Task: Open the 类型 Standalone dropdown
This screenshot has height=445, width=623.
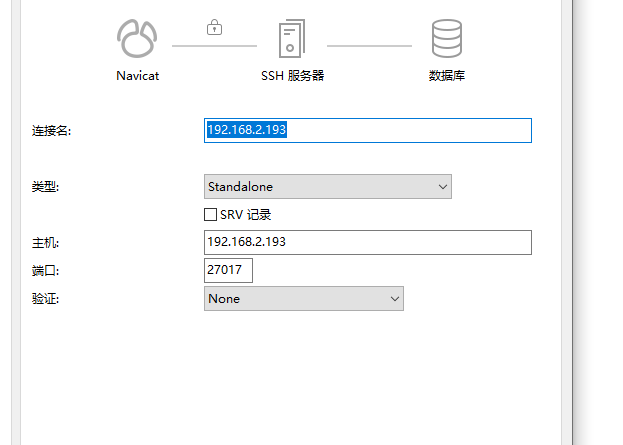Action: tap(328, 186)
